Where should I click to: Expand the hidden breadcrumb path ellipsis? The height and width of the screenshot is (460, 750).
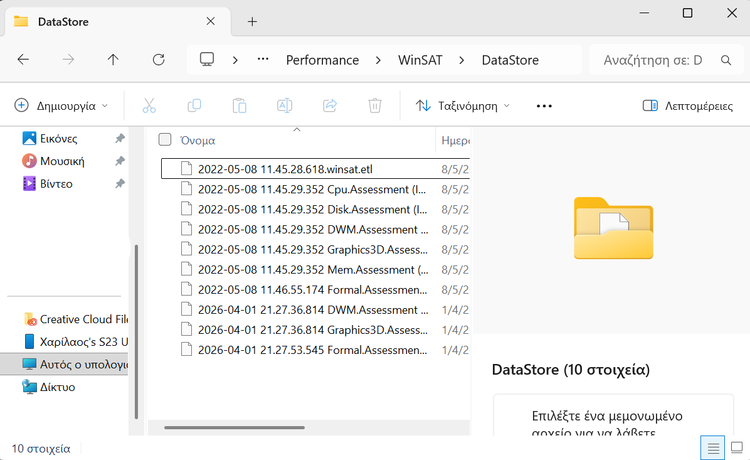click(x=263, y=60)
